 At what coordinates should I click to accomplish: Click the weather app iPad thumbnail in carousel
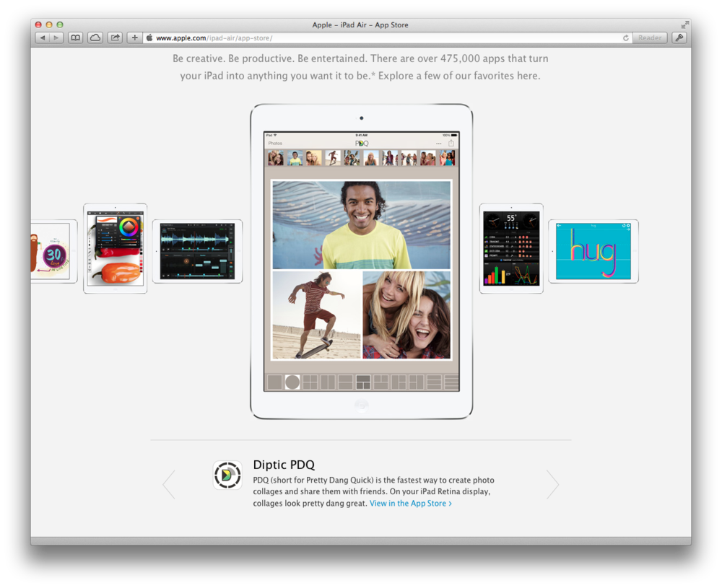[510, 248]
